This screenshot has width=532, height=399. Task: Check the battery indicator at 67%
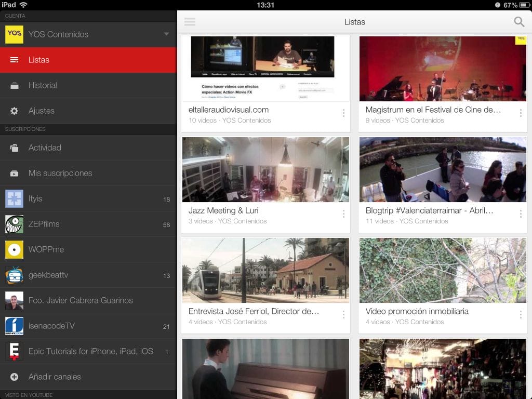coord(512,4)
